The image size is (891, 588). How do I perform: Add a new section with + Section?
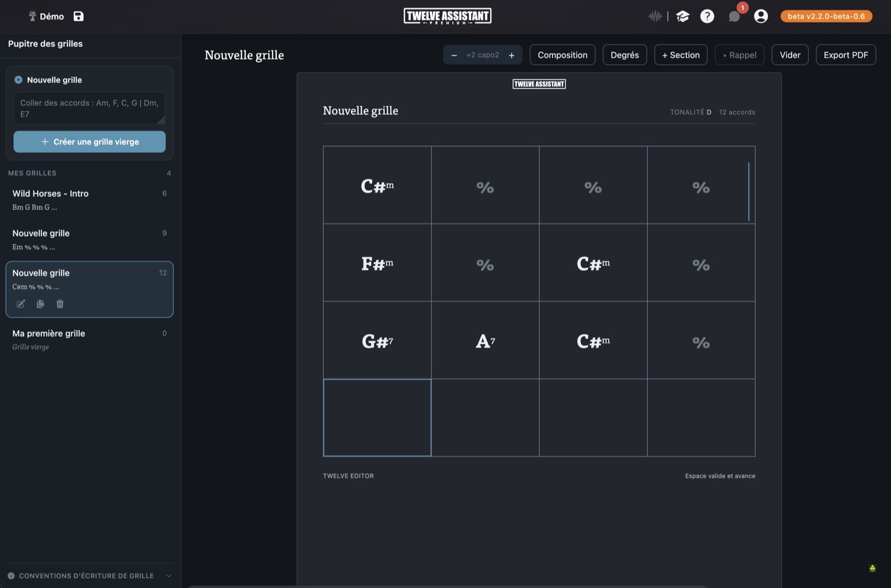click(x=681, y=55)
